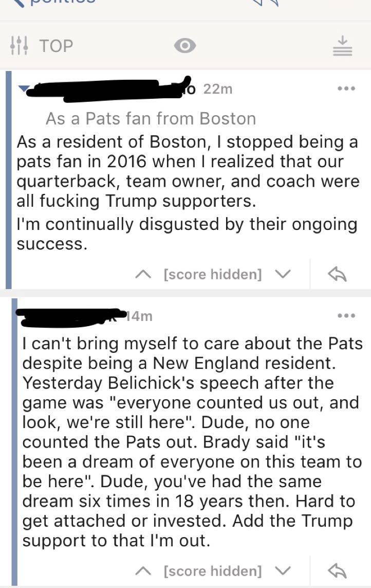Downvote the Boston resident comment
This screenshot has height=588, width=371.
click(x=283, y=275)
